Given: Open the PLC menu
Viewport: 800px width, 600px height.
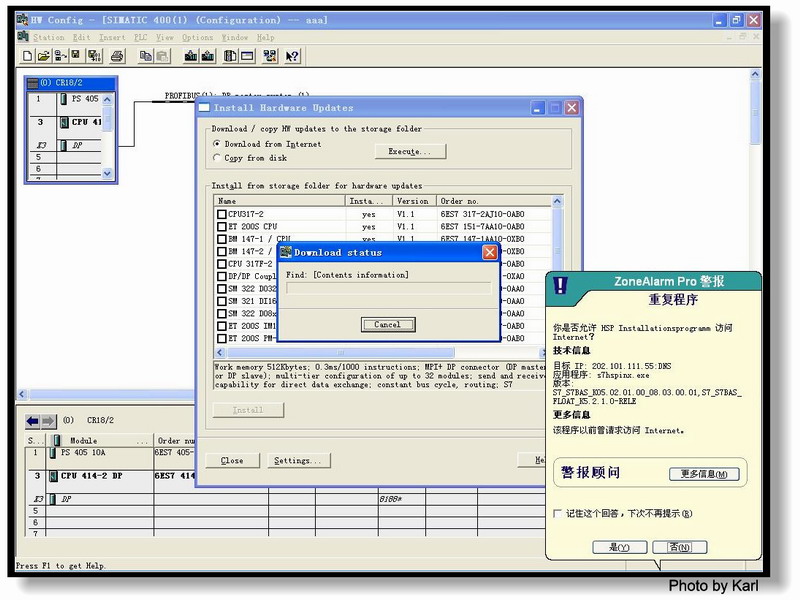Looking at the screenshot, I should pyautogui.click(x=140, y=37).
